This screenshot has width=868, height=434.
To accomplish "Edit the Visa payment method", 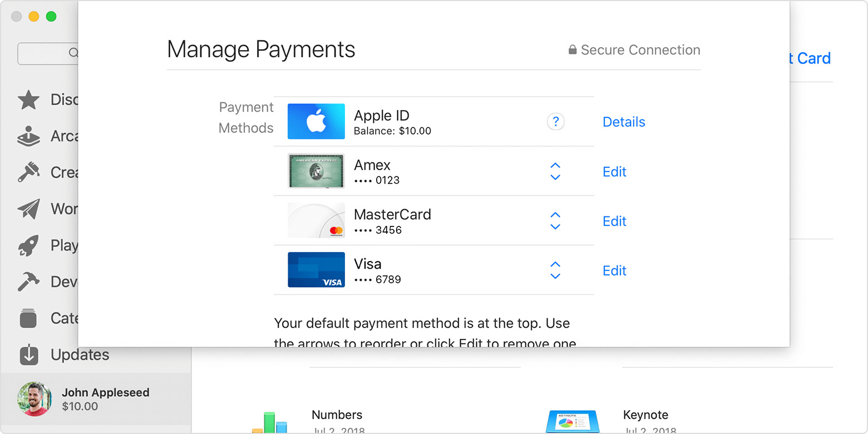I will click(614, 270).
